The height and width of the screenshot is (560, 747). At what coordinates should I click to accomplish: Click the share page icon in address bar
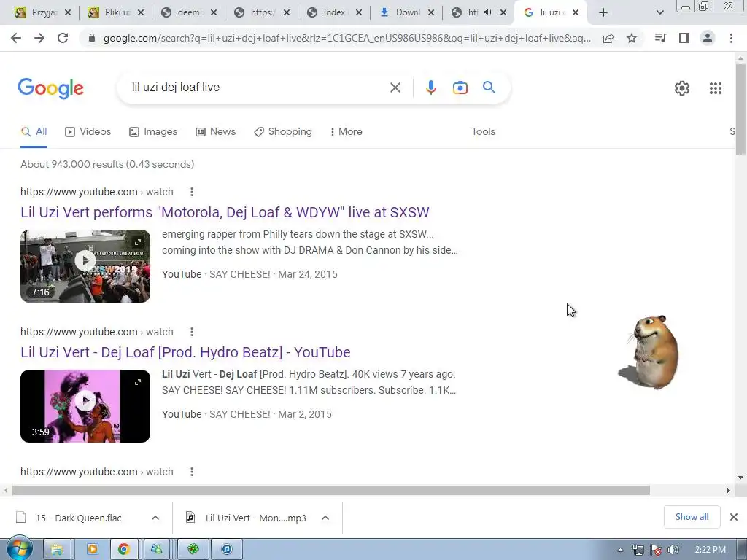(x=608, y=38)
